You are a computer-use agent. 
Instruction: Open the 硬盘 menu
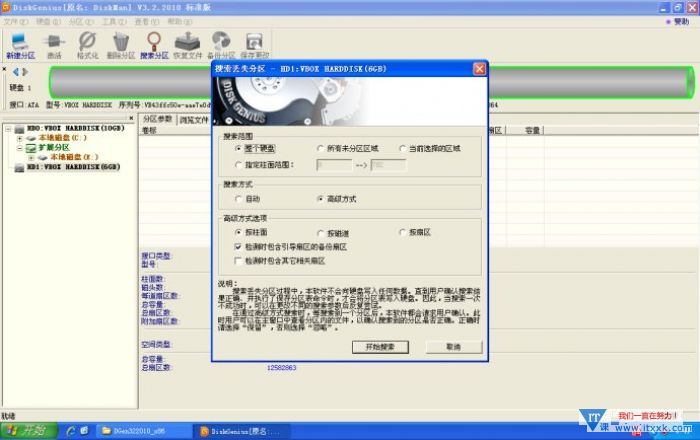click(x=48, y=21)
